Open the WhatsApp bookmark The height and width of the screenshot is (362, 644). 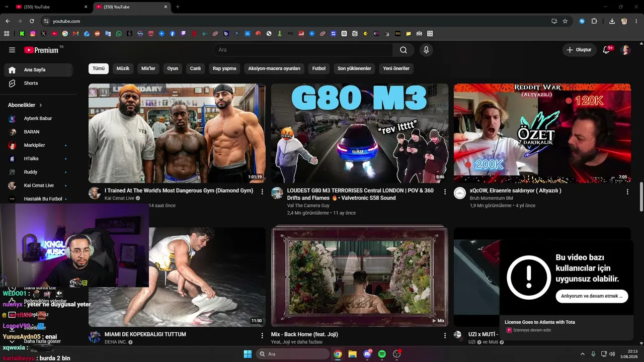pos(119,34)
